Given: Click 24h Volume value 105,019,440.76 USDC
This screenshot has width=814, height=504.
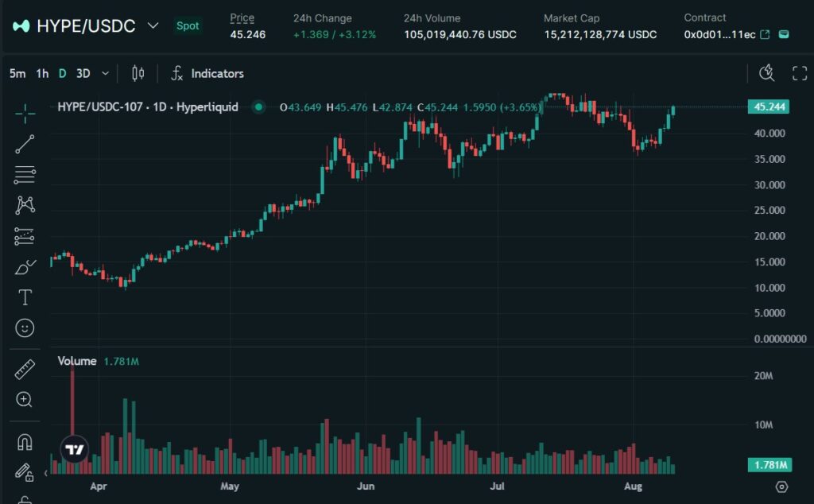Looking at the screenshot, I should 460,34.
